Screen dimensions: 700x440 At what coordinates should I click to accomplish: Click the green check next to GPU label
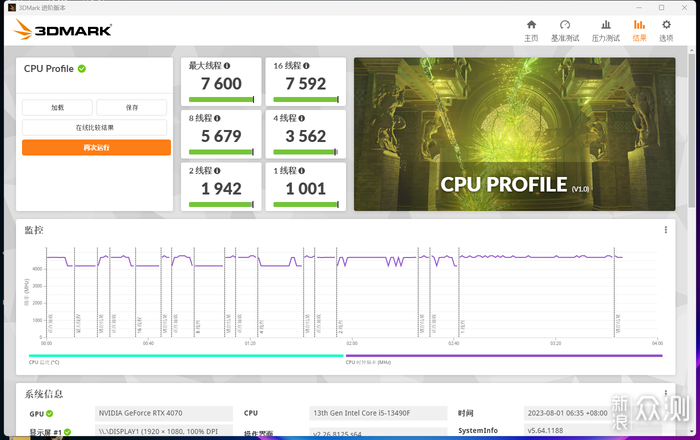tap(50, 414)
